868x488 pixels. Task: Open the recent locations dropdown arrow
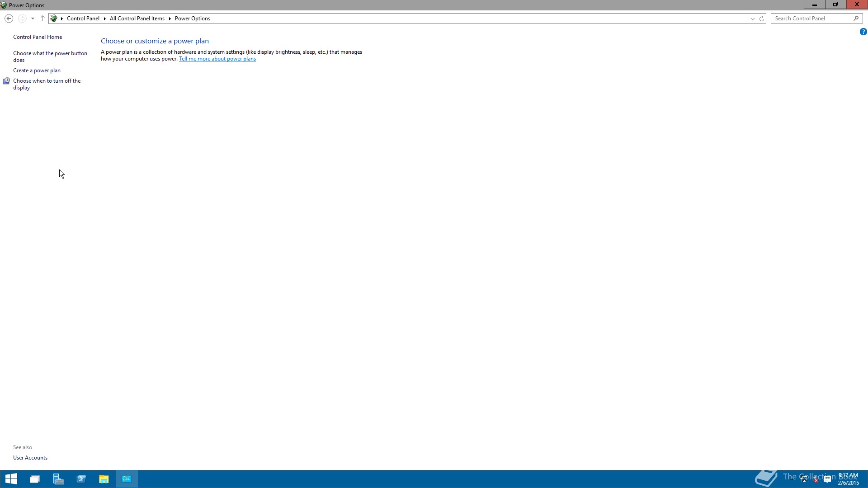33,19
